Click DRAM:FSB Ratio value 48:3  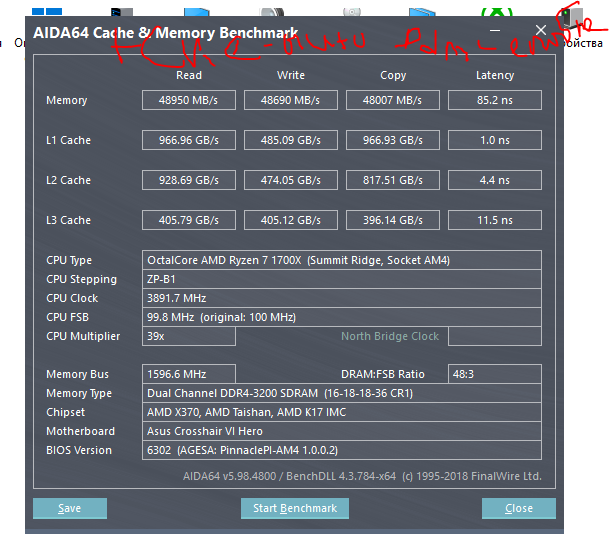pos(495,374)
